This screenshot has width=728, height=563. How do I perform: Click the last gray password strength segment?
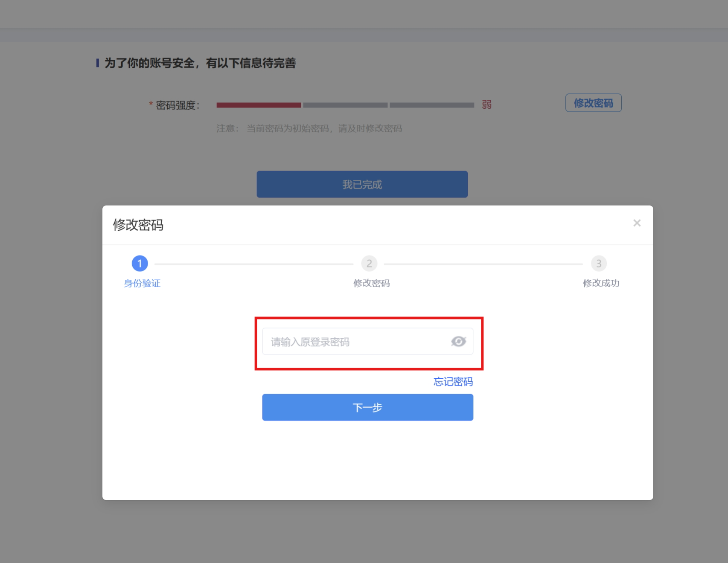pos(432,105)
